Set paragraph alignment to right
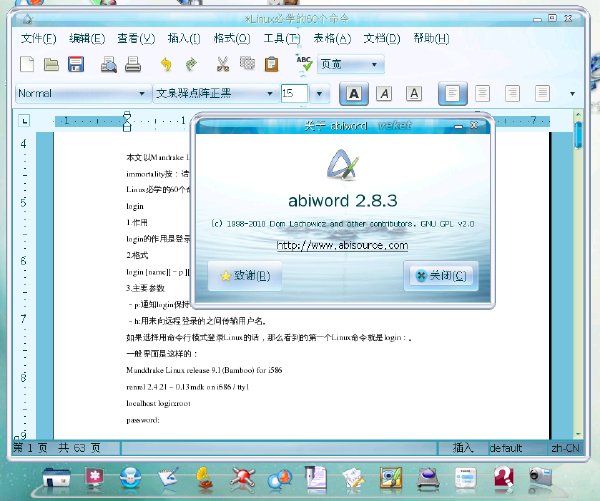The height and width of the screenshot is (501, 600). pos(512,93)
